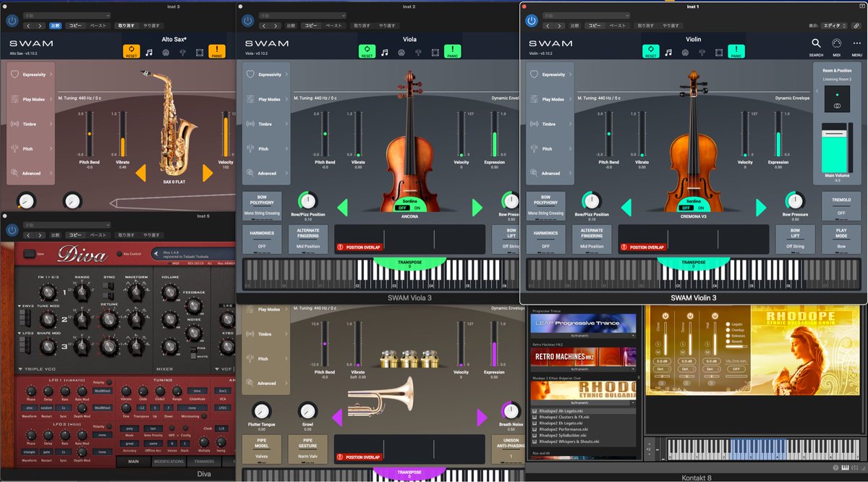Click the Inst 3 undo button
Screen dimensions: 868x482
(127, 25)
